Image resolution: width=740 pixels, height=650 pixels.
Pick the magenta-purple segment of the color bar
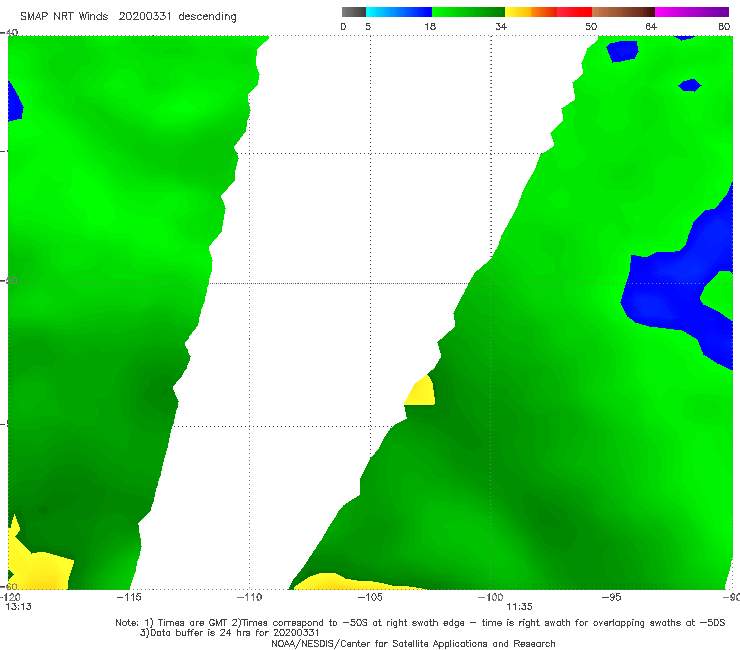click(x=692, y=12)
